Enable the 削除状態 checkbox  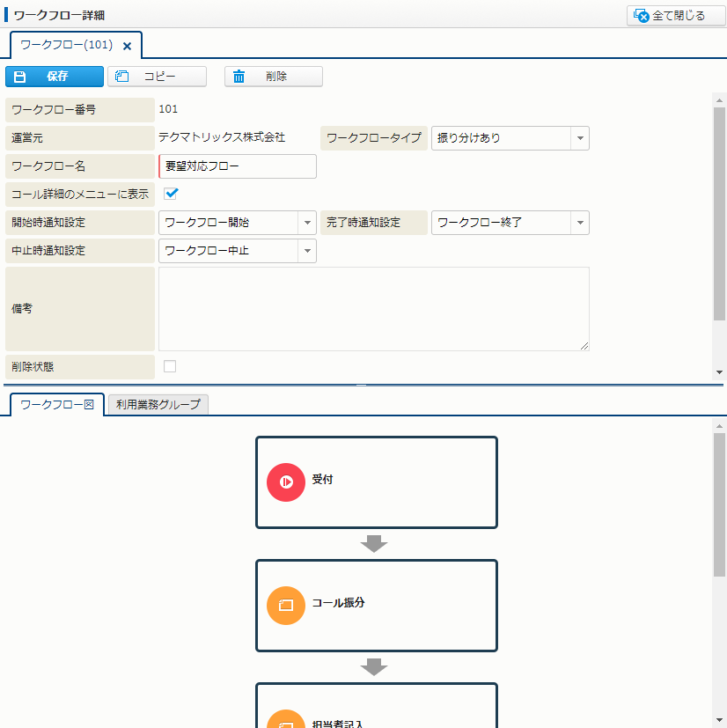pos(170,366)
